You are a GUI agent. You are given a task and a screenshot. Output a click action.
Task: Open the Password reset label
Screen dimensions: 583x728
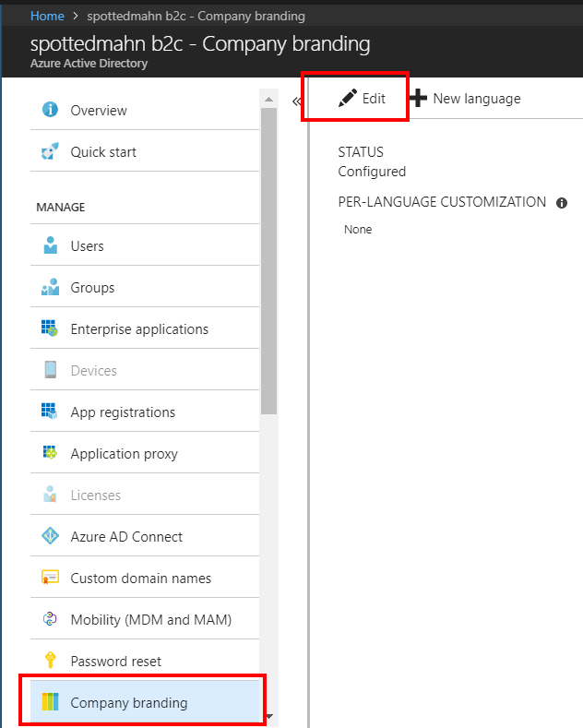pos(116,662)
